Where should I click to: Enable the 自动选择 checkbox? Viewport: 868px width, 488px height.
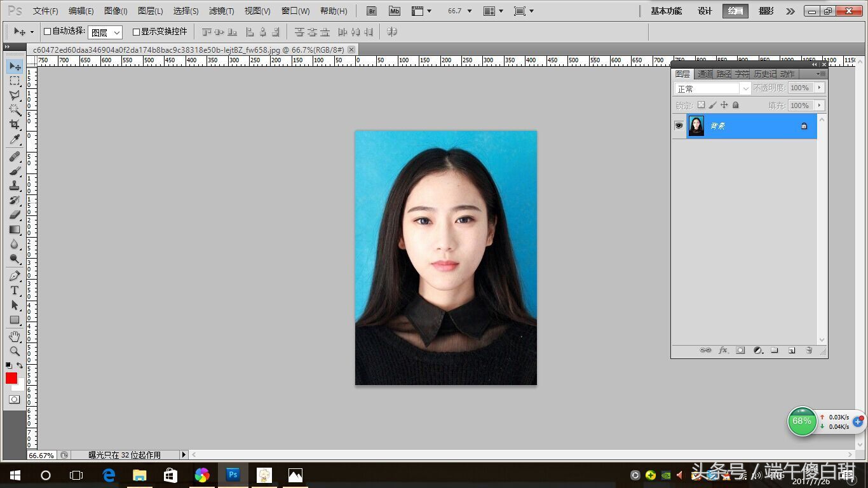pyautogui.click(x=47, y=32)
